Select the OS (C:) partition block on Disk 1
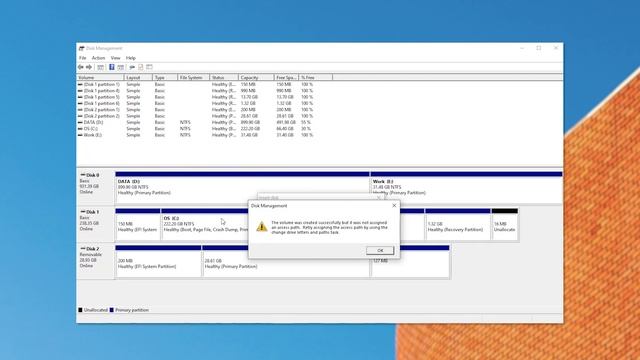The height and width of the screenshot is (360, 640). (x=204, y=224)
